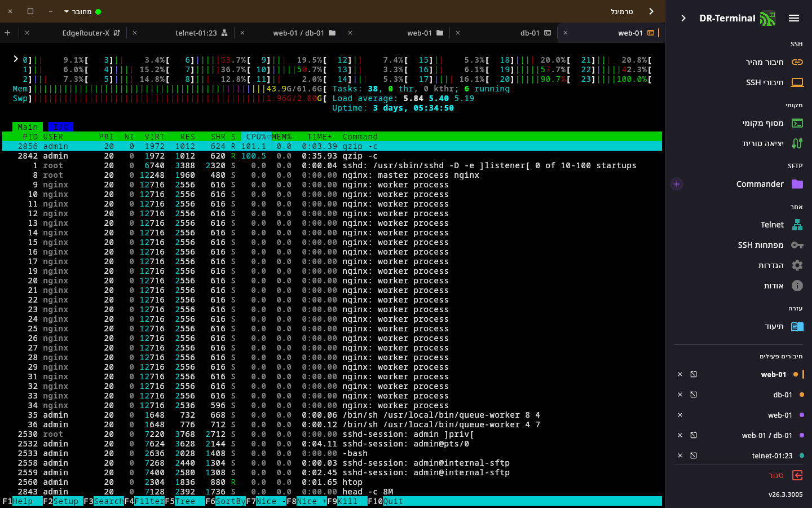Close the db-01 tab
812x508 pixels.
tap(458, 33)
